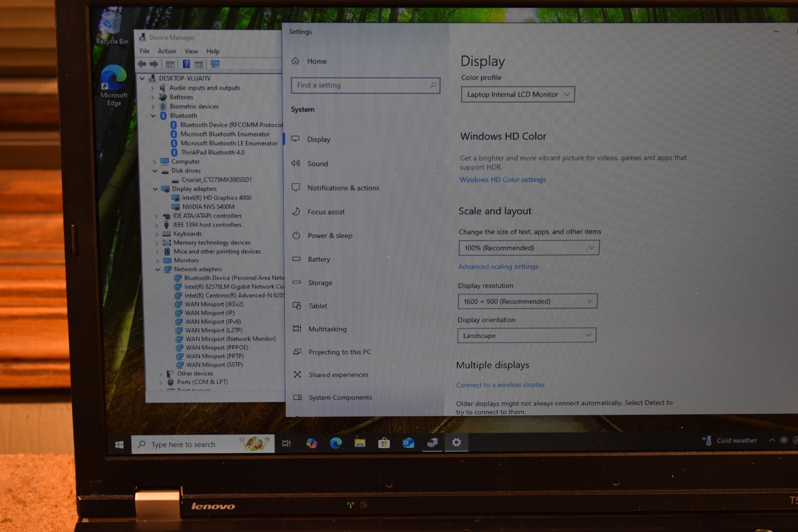798x532 pixels.
Task: Open Advanced scaling settings link
Action: [x=498, y=267]
